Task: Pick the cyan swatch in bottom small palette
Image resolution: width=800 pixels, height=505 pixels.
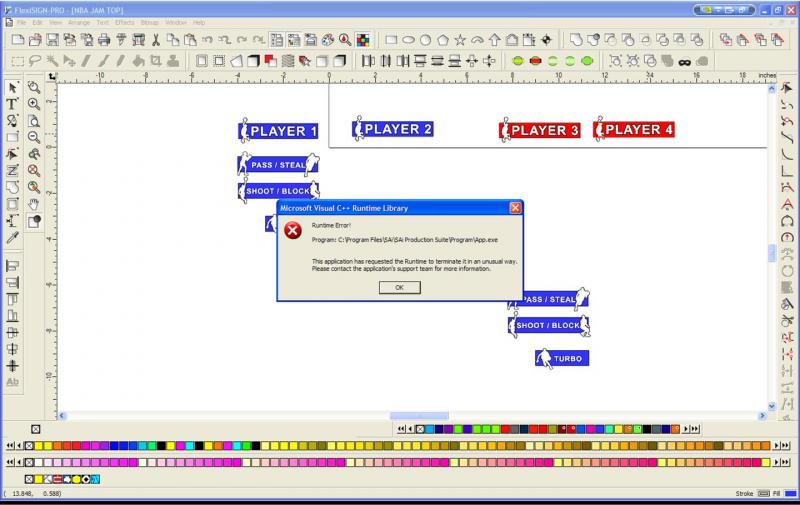Action: pyautogui.click(x=95, y=479)
